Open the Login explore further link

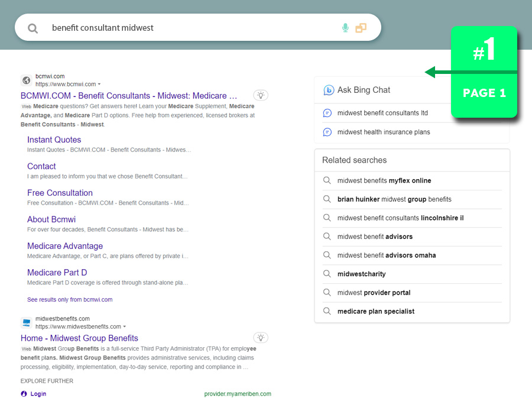point(38,394)
